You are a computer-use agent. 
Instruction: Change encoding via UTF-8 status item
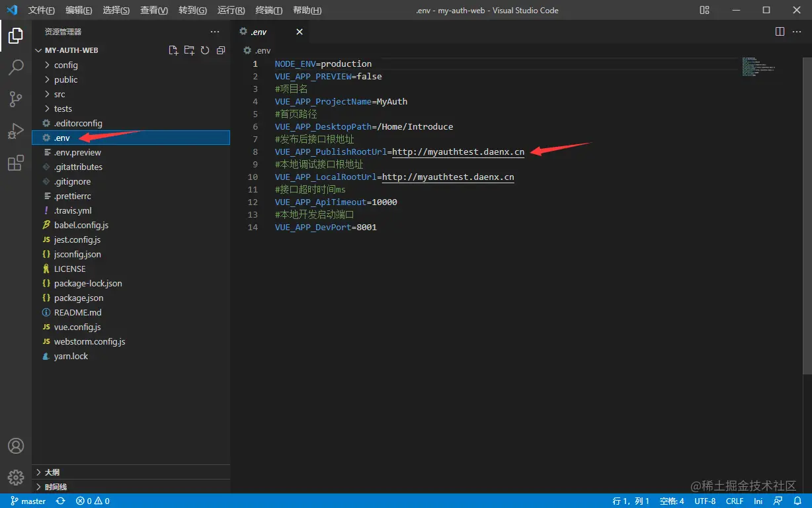pyautogui.click(x=705, y=501)
